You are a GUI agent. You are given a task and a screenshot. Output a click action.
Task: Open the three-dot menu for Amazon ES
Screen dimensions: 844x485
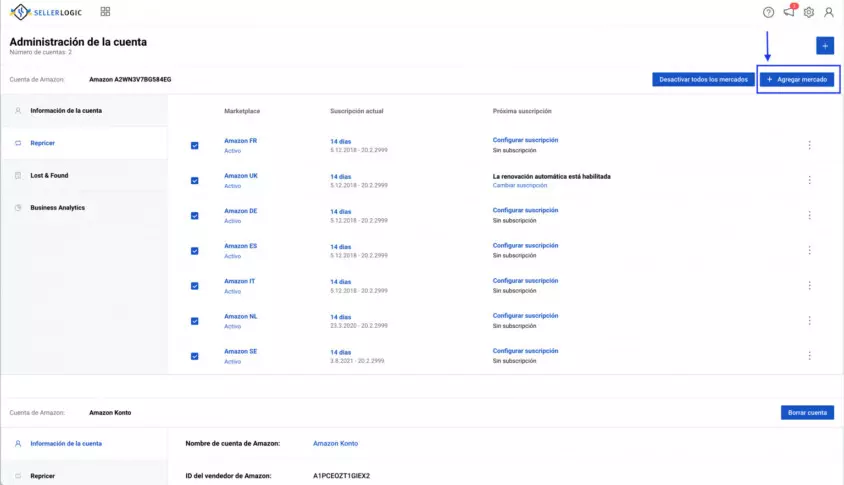pos(809,250)
